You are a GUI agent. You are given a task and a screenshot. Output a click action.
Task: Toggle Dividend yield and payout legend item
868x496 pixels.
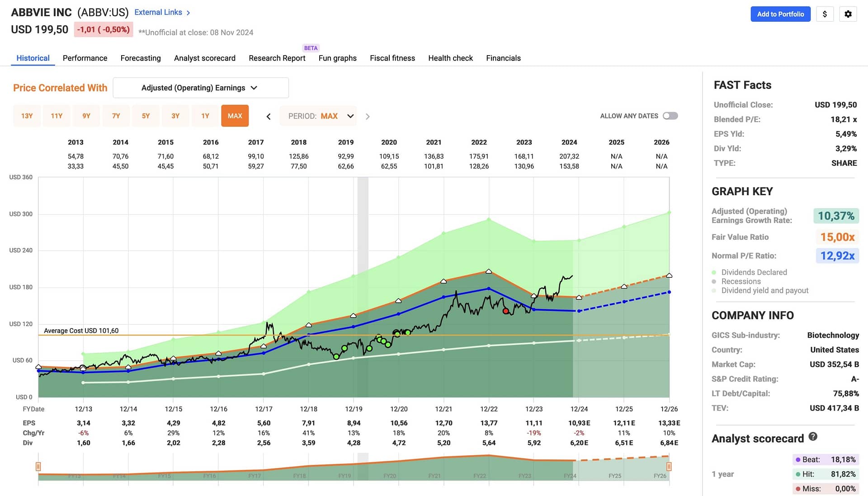pyautogui.click(x=760, y=290)
